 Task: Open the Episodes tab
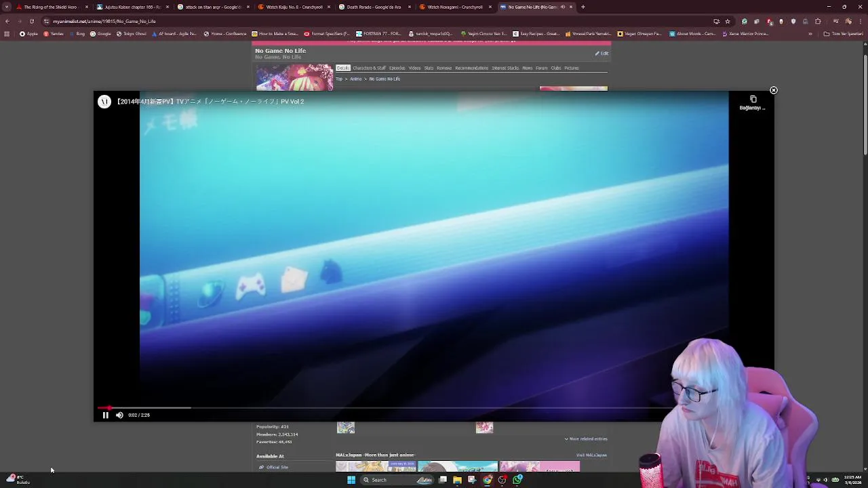click(397, 68)
